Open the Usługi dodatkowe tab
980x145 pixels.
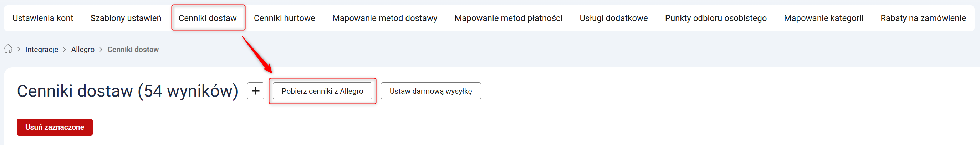point(613,18)
